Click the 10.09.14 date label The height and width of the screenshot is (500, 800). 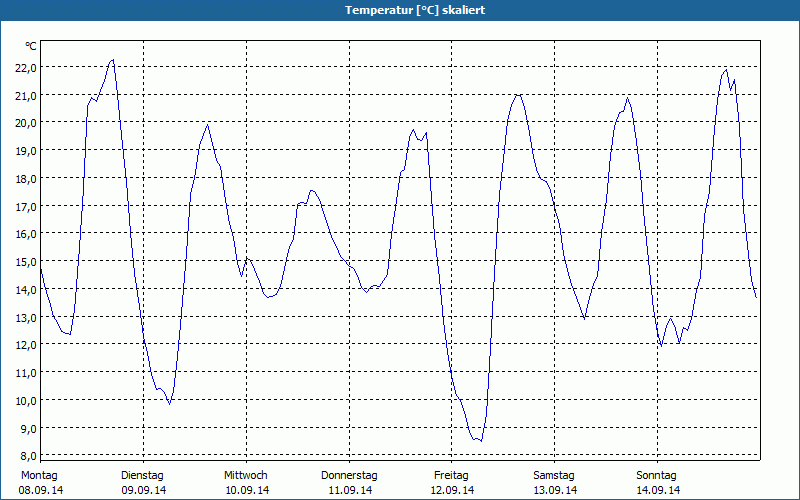pos(247,490)
